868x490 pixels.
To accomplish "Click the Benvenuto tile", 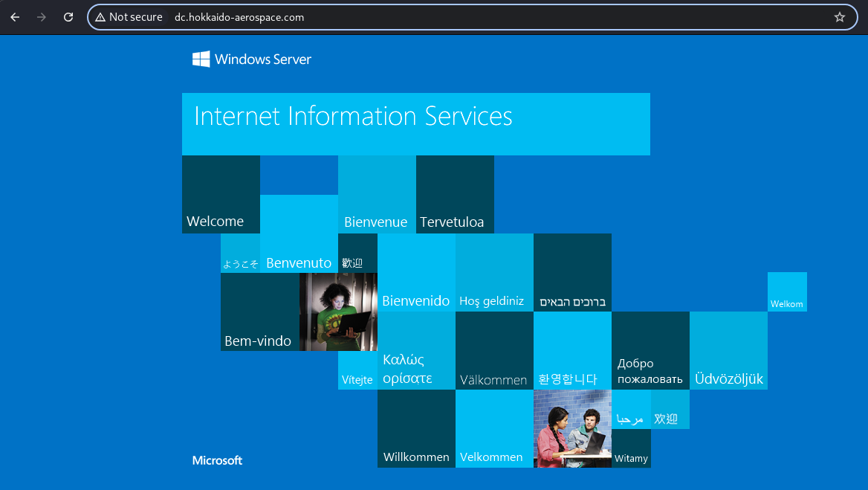I will (x=299, y=233).
